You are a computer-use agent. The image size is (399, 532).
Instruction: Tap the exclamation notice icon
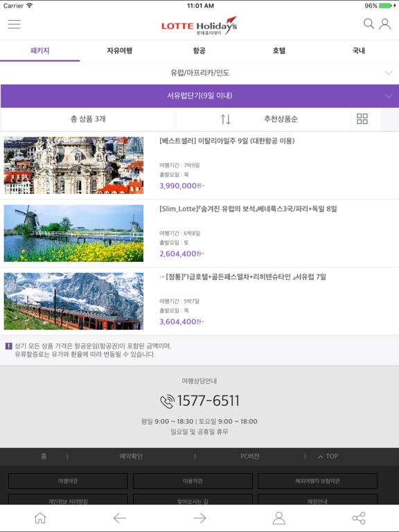point(9,346)
